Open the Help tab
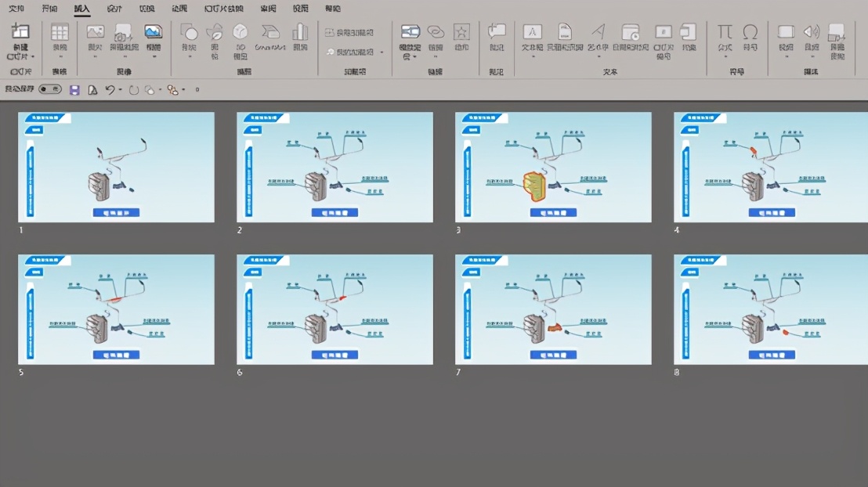868x487 pixels. [333, 9]
